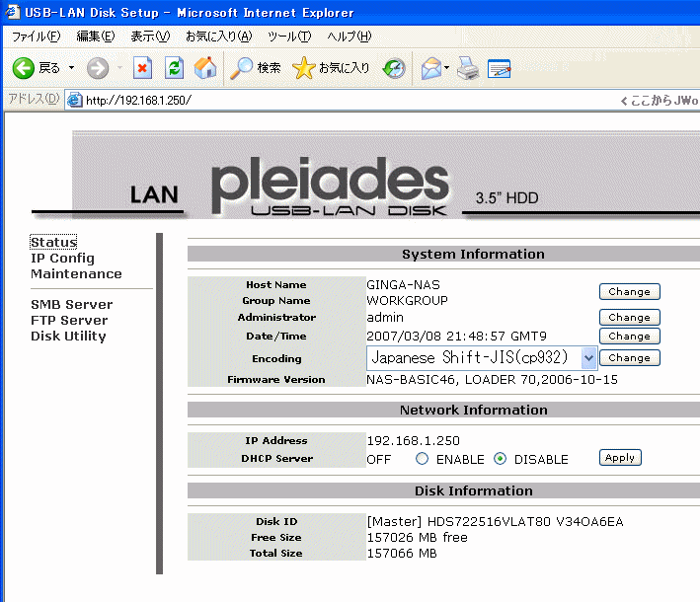Open the Search magnifier icon
Screen dimensions: 700x602
point(242,68)
